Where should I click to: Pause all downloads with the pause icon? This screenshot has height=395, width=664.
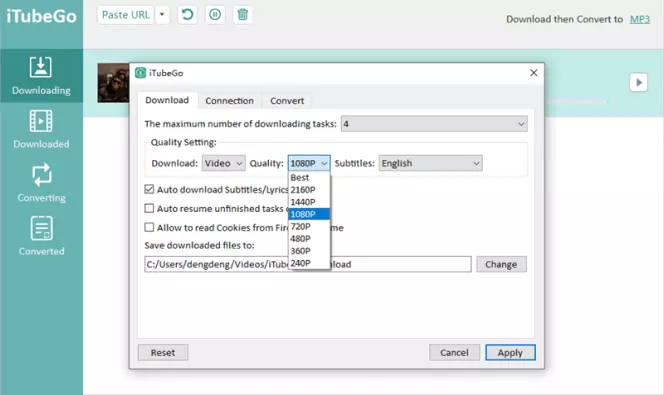coord(215,15)
